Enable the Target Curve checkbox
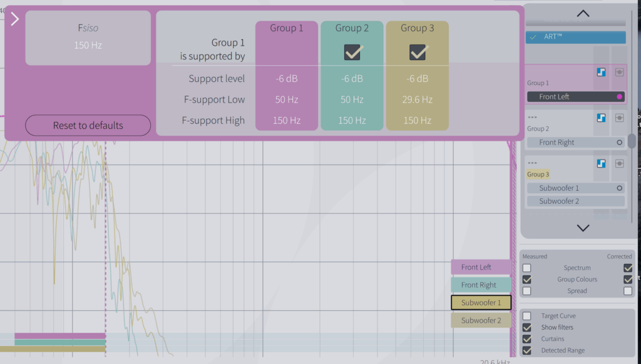The height and width of the screenshot is (364, 641). click(x=527, y=316)
